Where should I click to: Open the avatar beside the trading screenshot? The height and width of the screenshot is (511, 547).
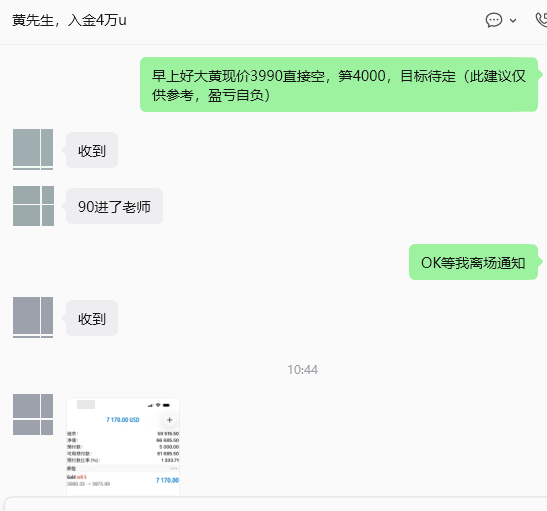[33, 414]
